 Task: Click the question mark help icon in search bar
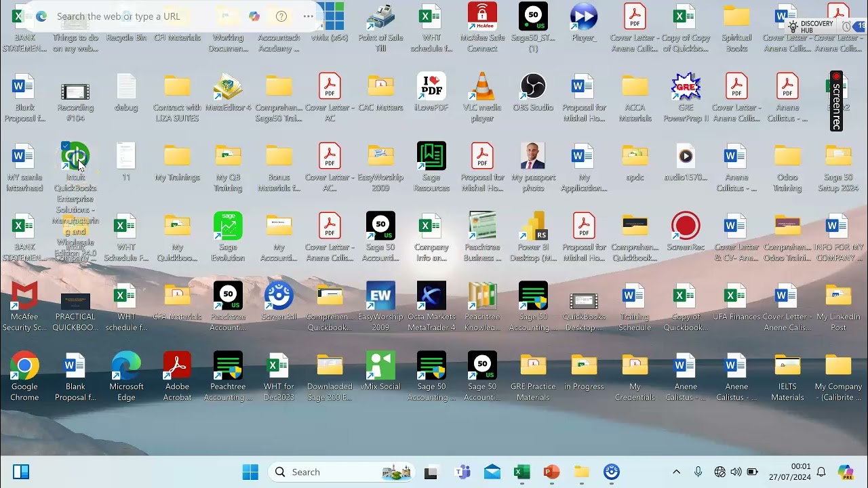pyautogui.click(x=281, y=16)
